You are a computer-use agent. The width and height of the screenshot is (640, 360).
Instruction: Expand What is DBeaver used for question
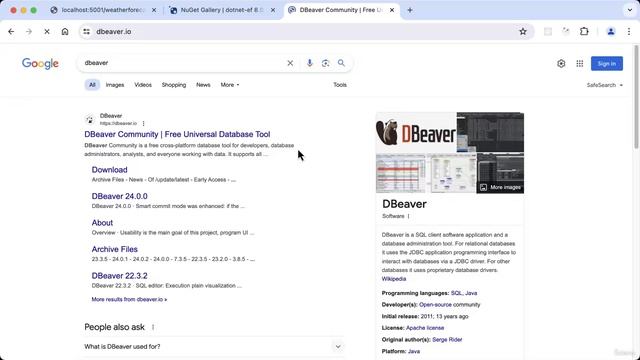tap(214, 347)
